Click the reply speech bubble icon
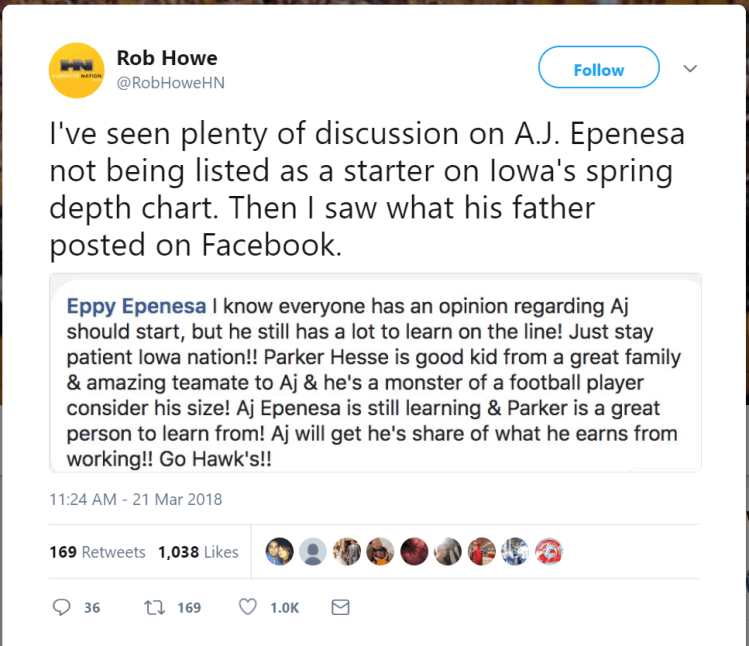 [x=62, y=607]
